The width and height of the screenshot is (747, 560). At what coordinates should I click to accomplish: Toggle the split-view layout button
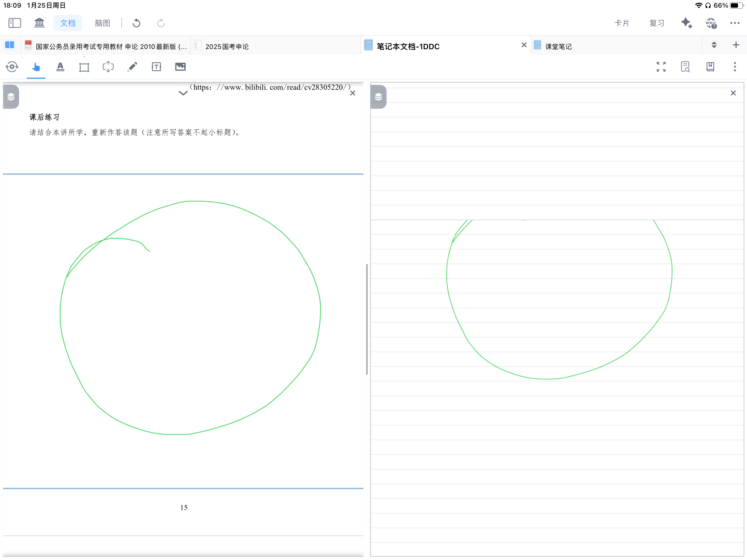pos(10,45)
